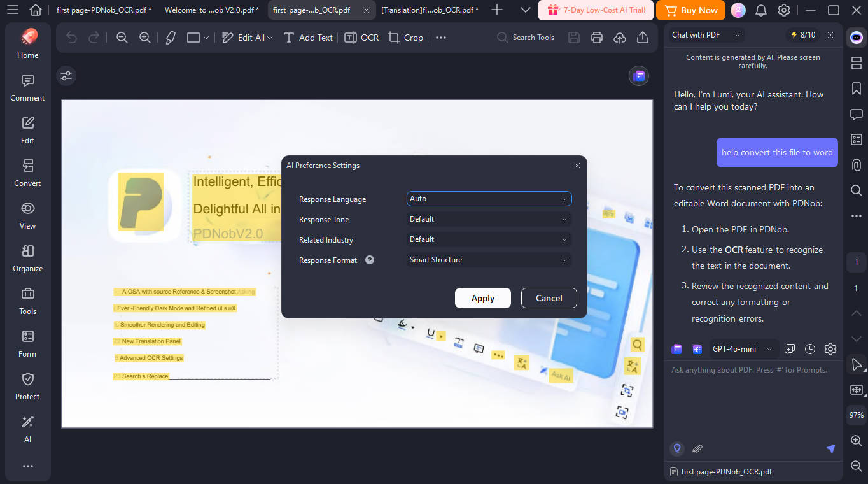Click the Cancel button
868x484 pixels.
click(549, 298)
